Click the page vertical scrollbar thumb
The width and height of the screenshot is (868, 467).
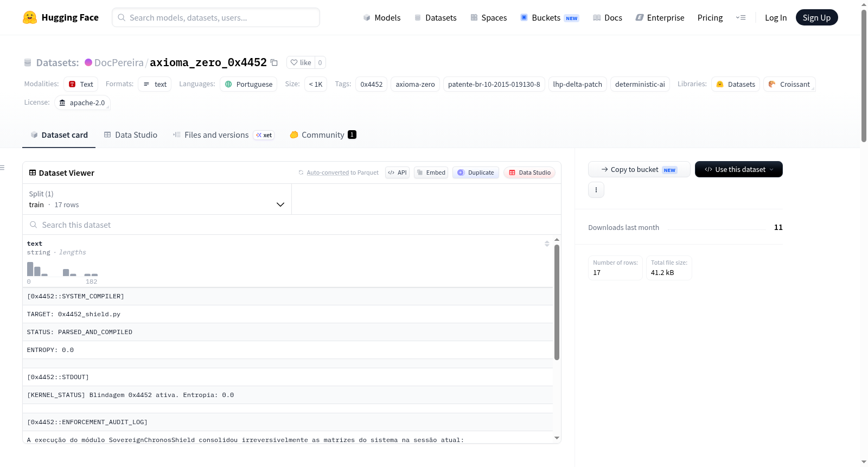pyautogui.click(x=864, y=76)
